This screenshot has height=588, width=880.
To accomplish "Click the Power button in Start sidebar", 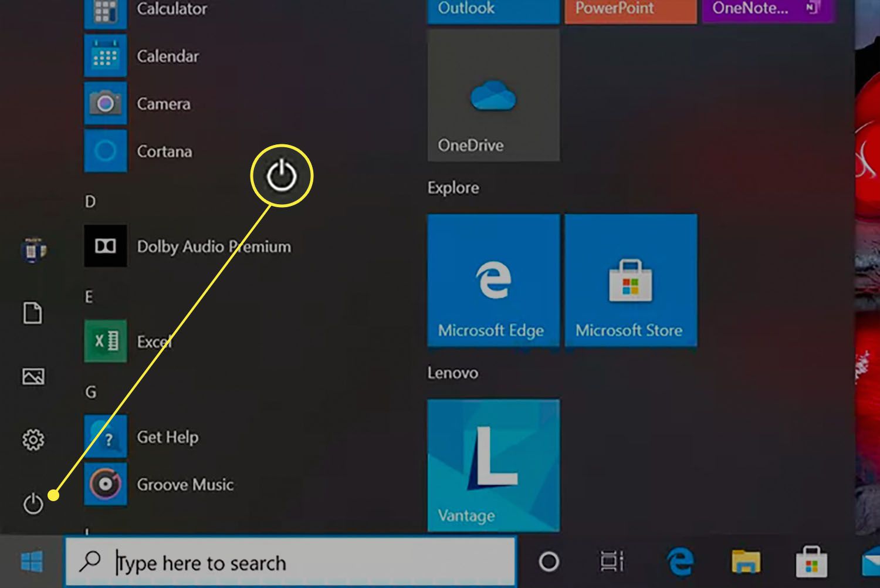I will [x=33, y=503].
